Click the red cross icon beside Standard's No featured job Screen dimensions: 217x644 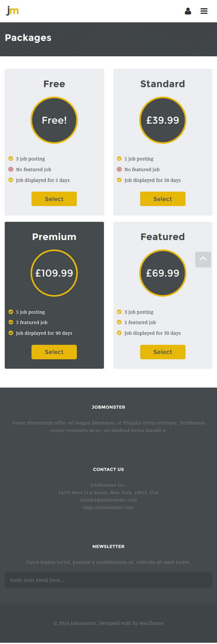(119, 169)
